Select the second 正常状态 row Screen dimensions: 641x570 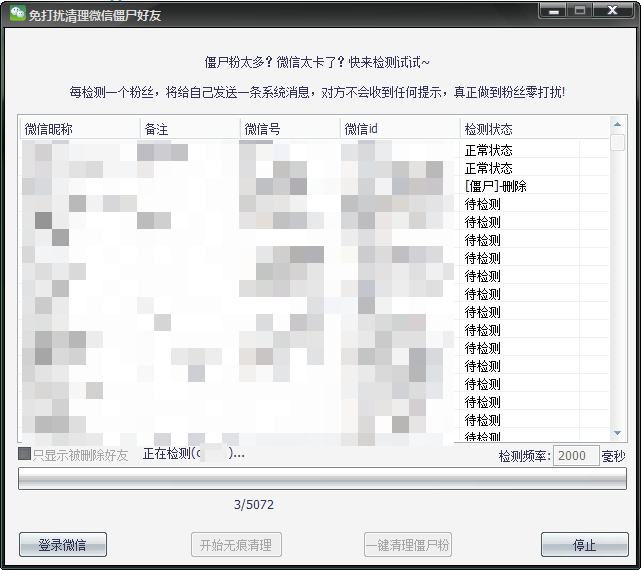315,168
